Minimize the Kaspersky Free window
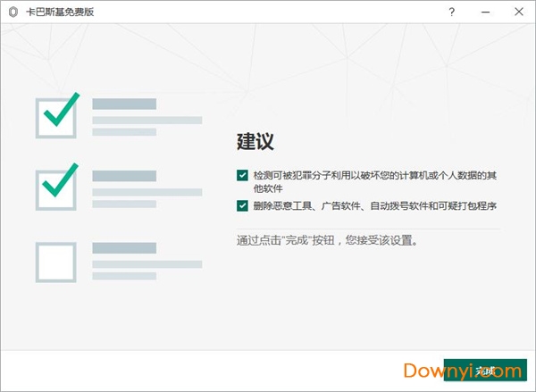 click(x=485, y=13)
